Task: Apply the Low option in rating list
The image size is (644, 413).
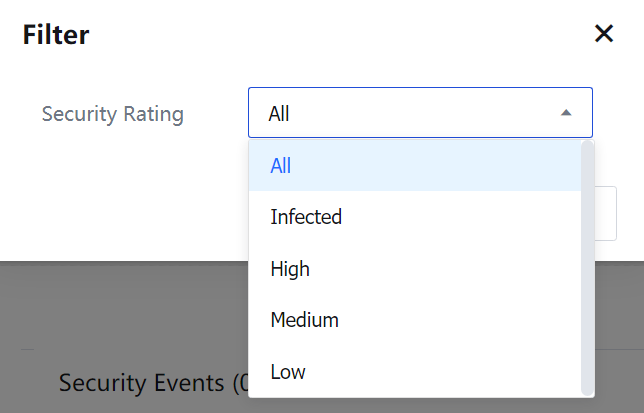Action: (288, 372)
